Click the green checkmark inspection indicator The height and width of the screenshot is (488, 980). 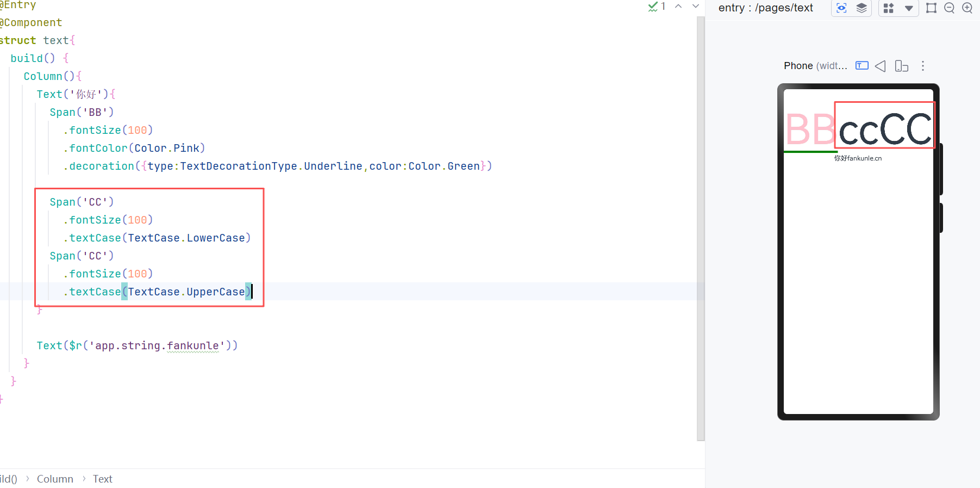pos(653,7)
